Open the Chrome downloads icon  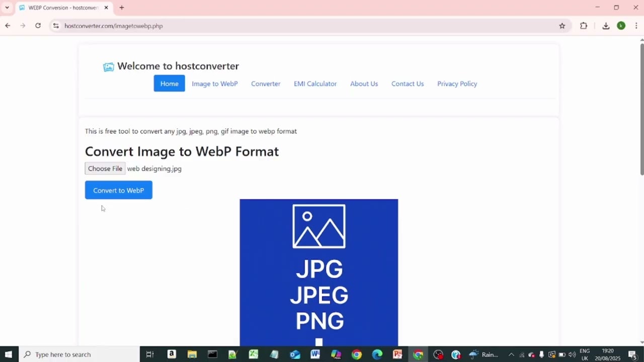pos(606,25)
